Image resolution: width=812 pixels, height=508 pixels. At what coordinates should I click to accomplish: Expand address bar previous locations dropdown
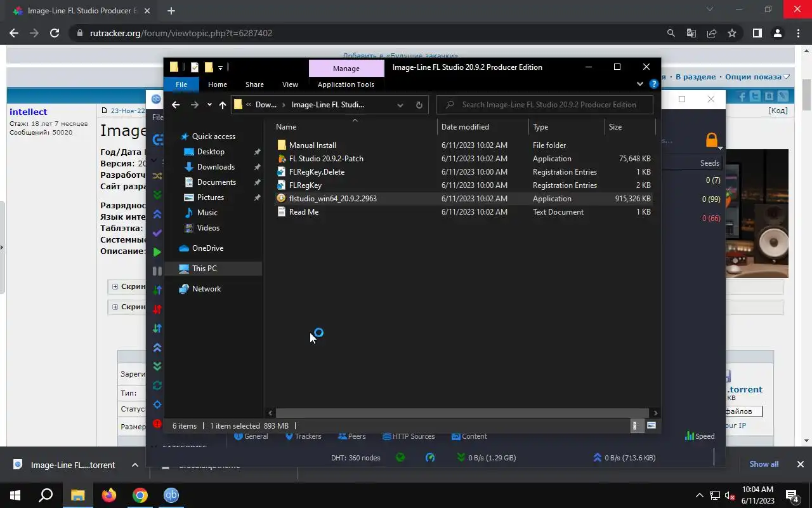coord(400,105)
